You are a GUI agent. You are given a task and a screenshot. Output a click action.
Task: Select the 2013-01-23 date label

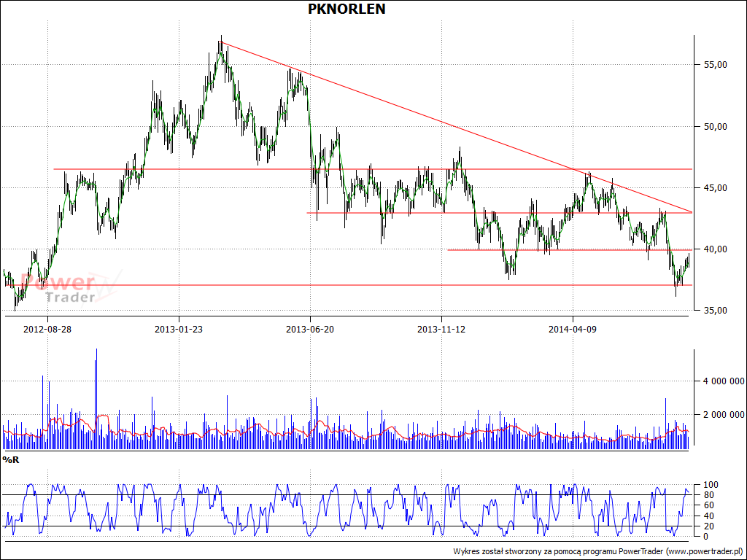(x=179, y=329)
